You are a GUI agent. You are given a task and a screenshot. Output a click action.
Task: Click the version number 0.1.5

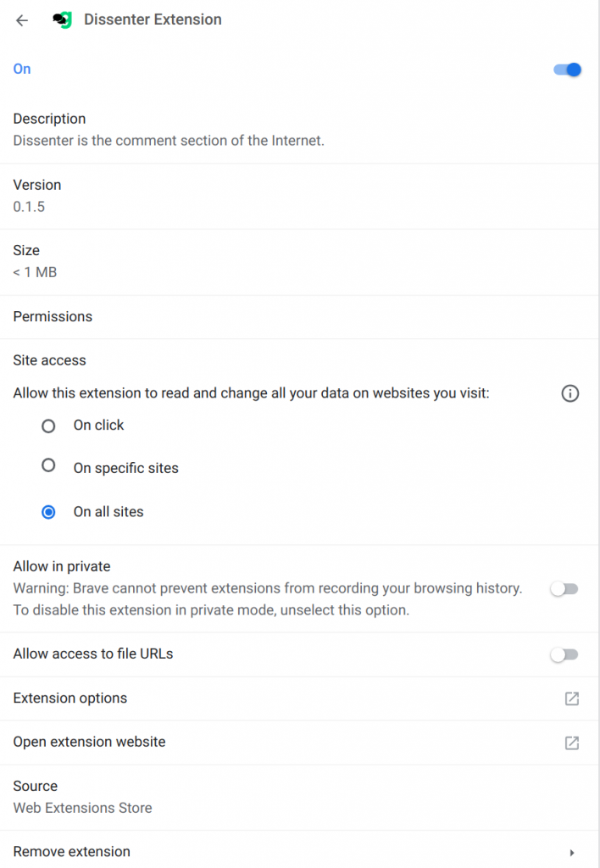pos(29,207)
